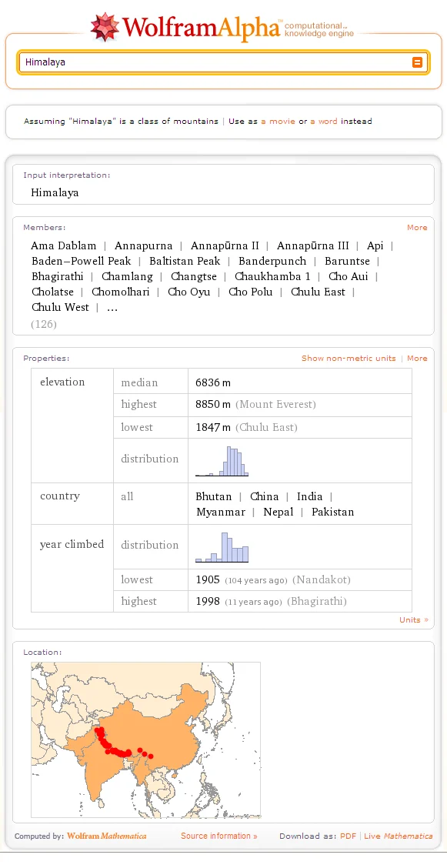Select Pakistan in country list

pyautogui.click(x=332, y=512)
